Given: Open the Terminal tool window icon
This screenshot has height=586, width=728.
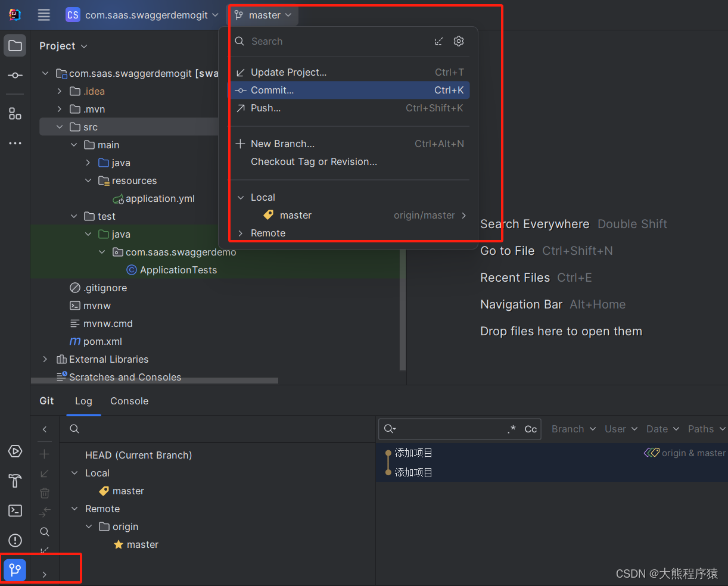Looking at the screenshot, I should coord(15,510).
